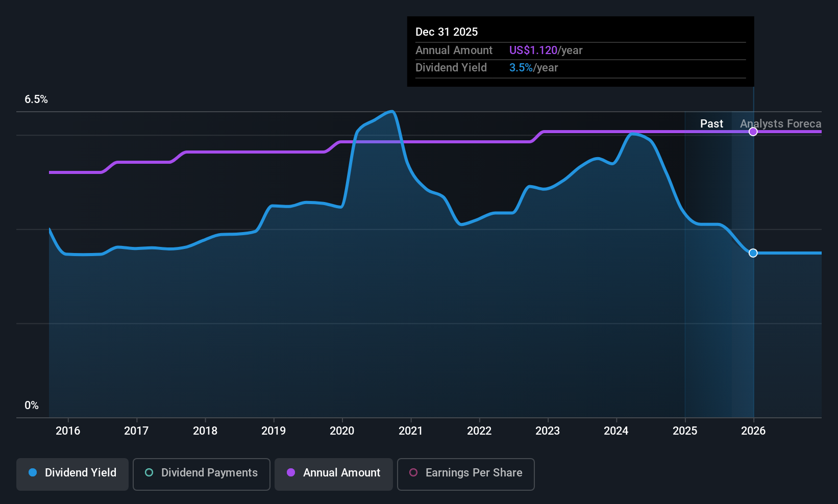The width and height of the screenshot is (838, 504).
Task: Click the purple Annual Amount dot icon
Action: point(290,473)
